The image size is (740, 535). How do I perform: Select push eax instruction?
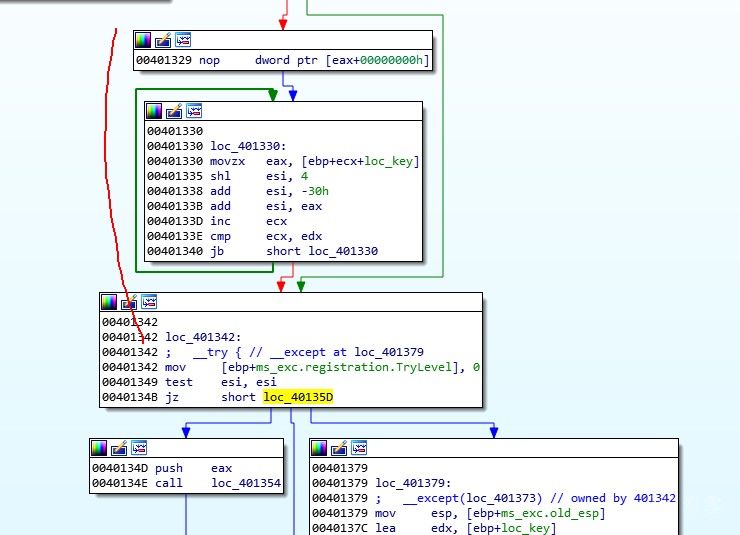[162, 468]
